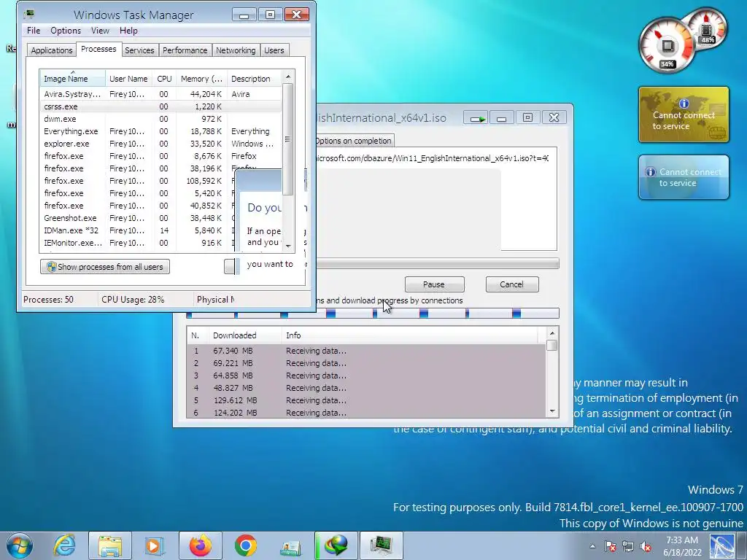
Task: Sort processes by Image Name column
Action: pos(72,79)
